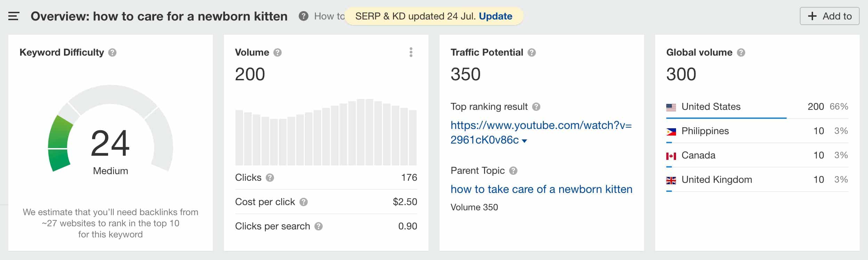Click the Update link in SERP notice

(x=496, y=16)
